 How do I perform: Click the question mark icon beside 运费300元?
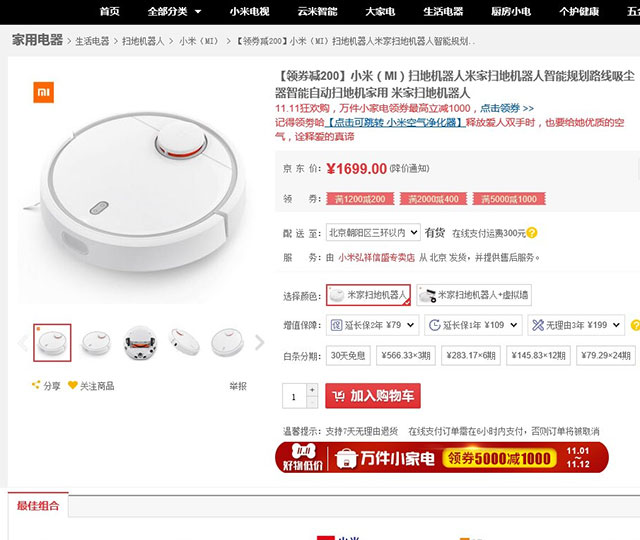(532, 233)
